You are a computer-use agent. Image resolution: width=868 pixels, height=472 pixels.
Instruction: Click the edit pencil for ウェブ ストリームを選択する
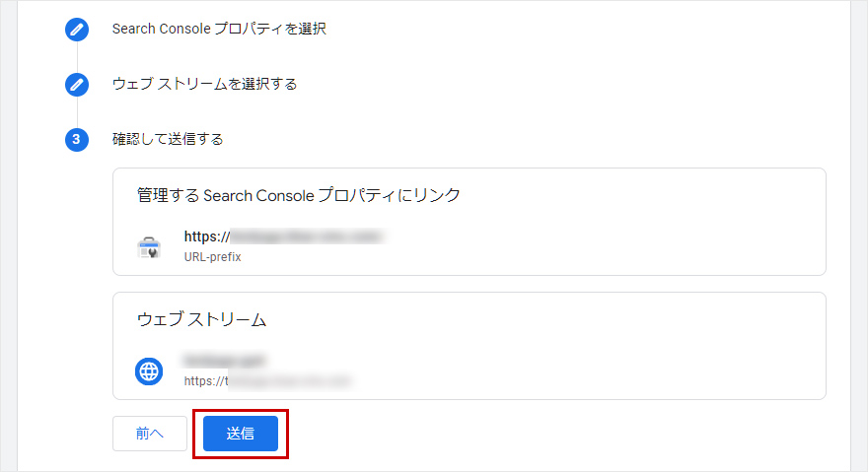(x=77, y=85)
